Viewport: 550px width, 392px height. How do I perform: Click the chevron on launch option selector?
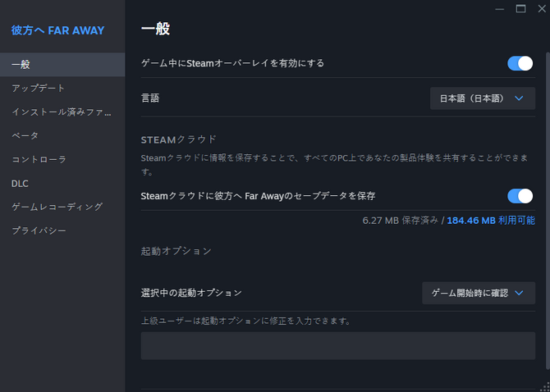pos(519,293)
